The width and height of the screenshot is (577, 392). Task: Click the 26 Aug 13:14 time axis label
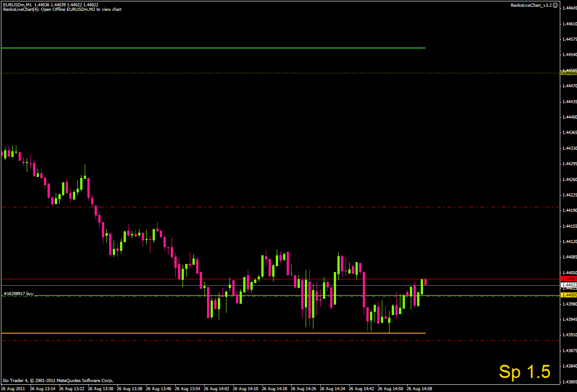pos(43,388)
